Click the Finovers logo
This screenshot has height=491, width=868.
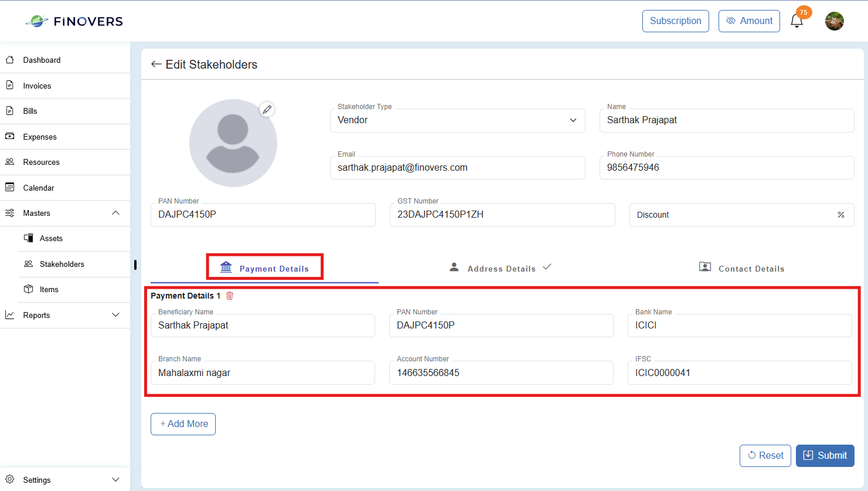click(74, 21)
